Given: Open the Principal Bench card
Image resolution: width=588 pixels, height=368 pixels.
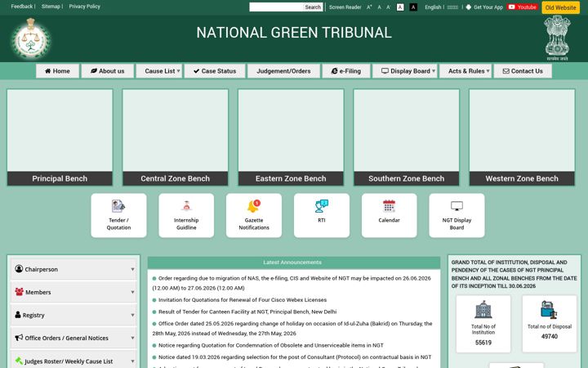Looking at the screenshot, I should click(x=60, y=137).
